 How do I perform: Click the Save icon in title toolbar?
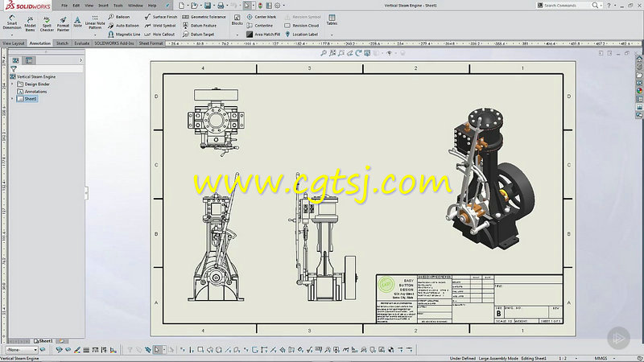click(x=208, y=6)
